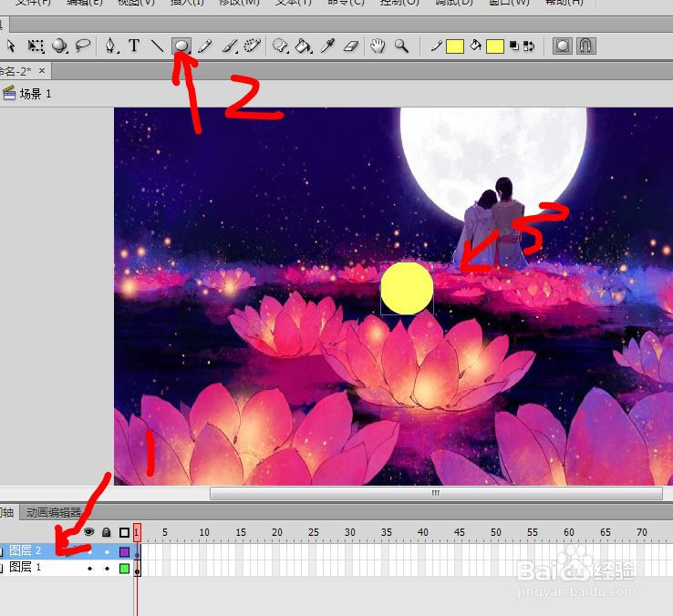673x616 pixels.
Task: Select the 图层 2 layer row
Action: (67, 550)
